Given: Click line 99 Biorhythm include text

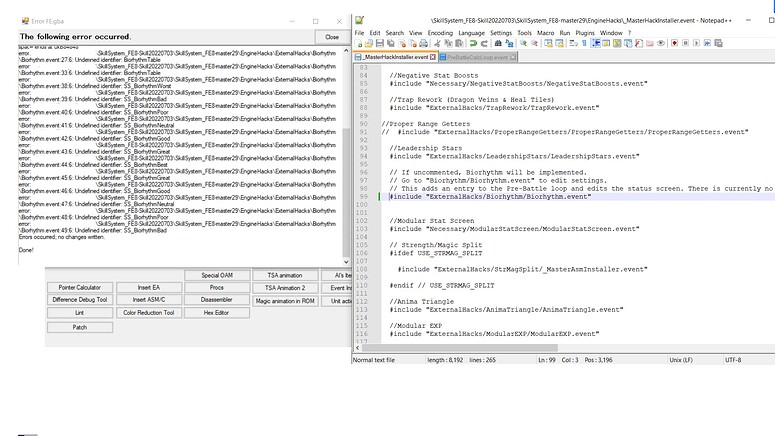Looking at the screenshot, I should coord(491,197).
